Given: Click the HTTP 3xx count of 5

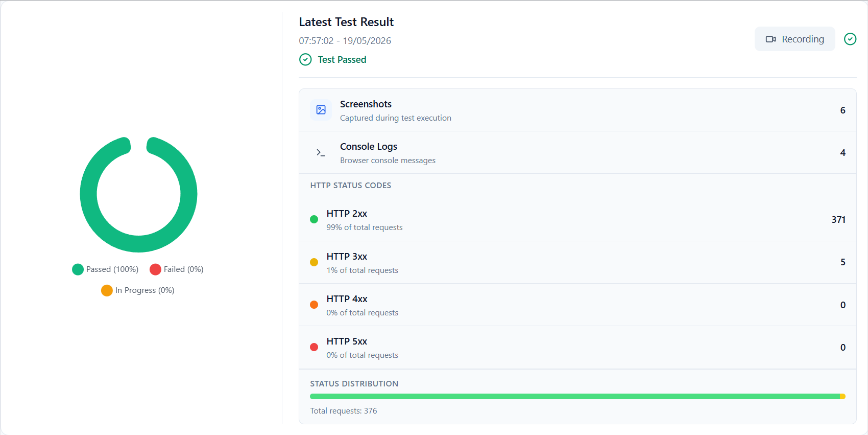Looking at the screenshot, I should (x=843, y=262).
